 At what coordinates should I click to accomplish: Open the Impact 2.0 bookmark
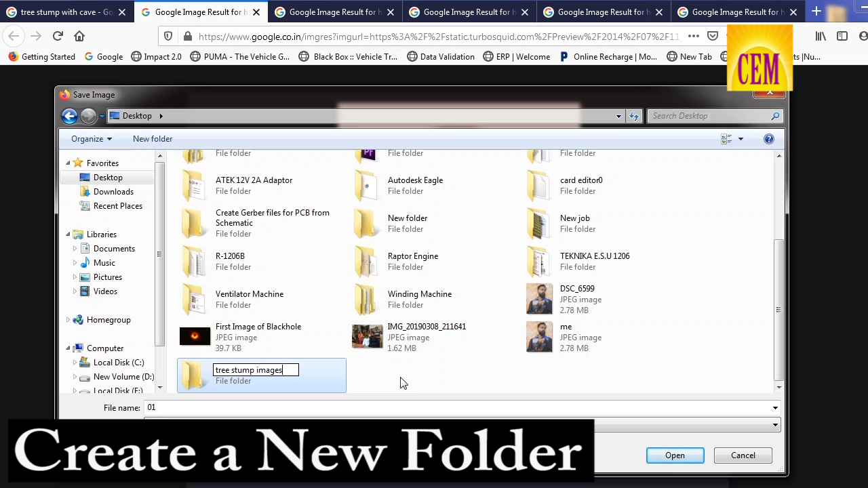point(156,57)
